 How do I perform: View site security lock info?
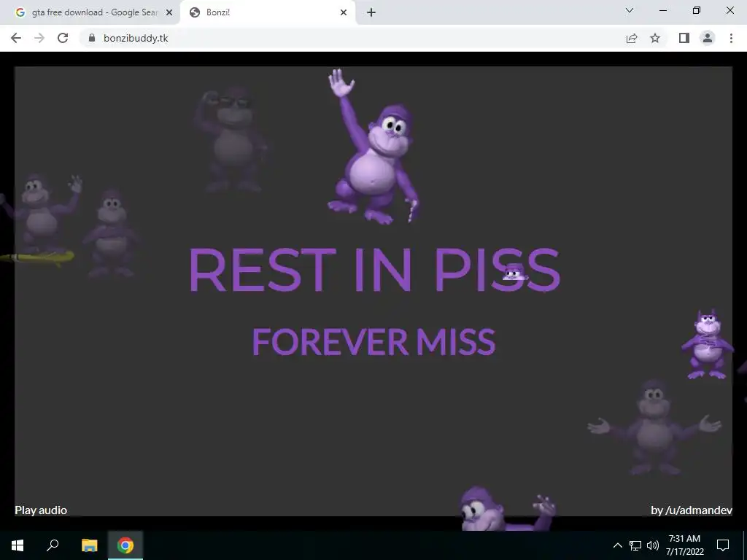(92, 38)
